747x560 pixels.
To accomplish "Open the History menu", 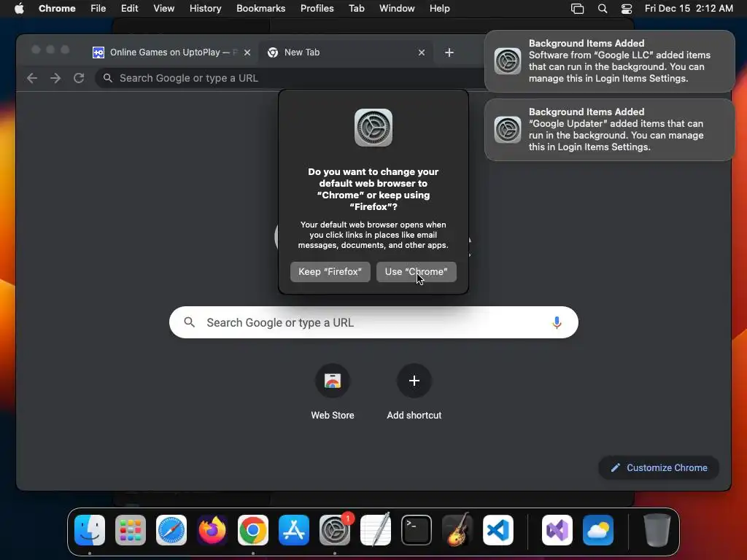I will [205, 9].
